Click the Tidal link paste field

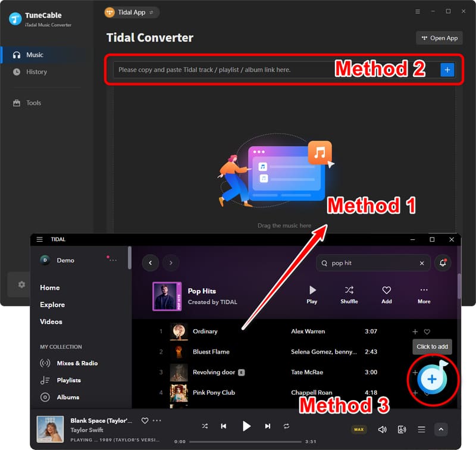(x=275, y=70)
